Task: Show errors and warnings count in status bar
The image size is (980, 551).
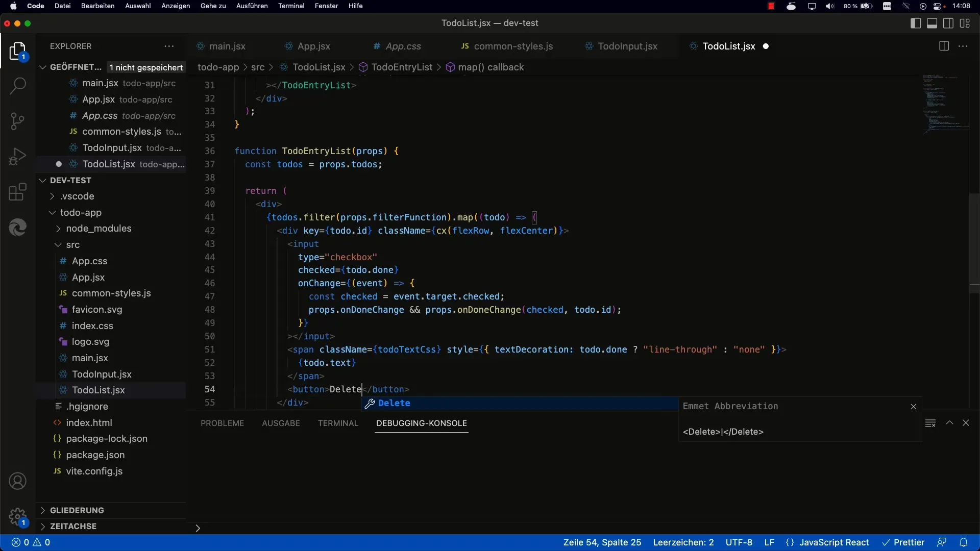Action: 31,542
